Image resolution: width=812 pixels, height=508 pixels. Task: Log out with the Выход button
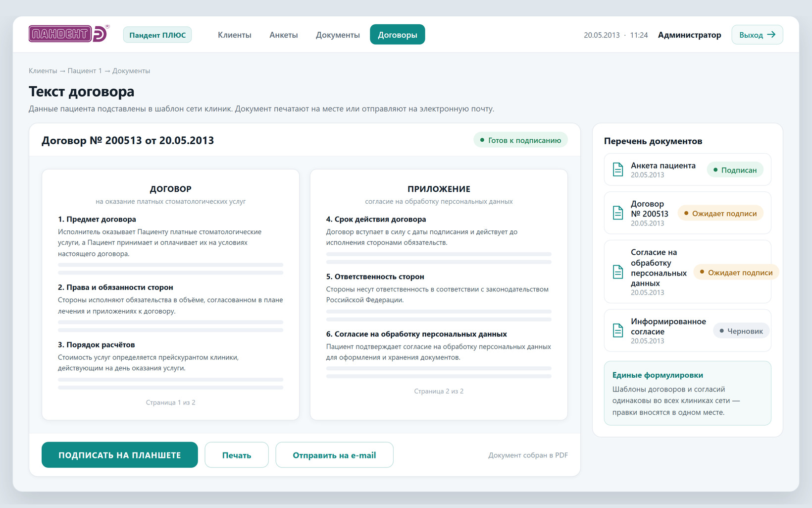tap(758, 35)
